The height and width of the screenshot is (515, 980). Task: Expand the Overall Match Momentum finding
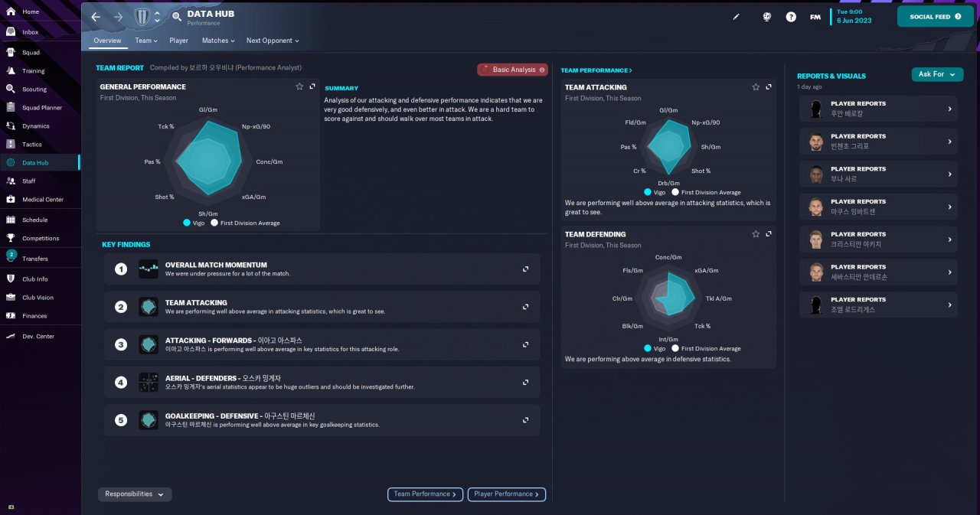click(526, 269)
